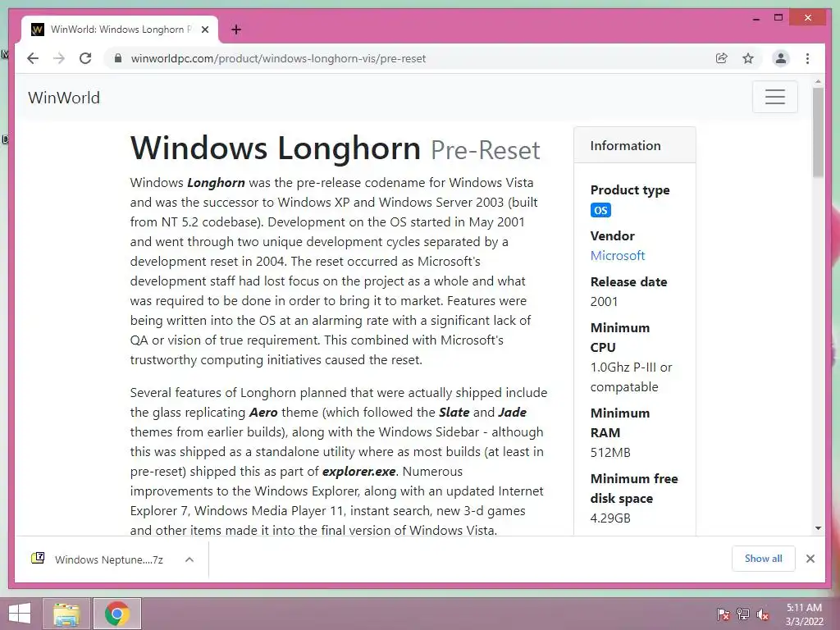Close the downloads bar
This screenshot has height=630, width=840.
(810, 559)
